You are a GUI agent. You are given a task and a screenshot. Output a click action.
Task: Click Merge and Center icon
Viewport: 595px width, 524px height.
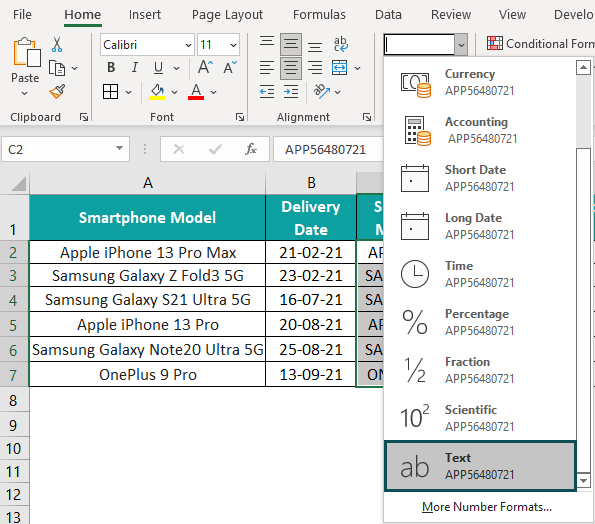[x=339, y=68]
